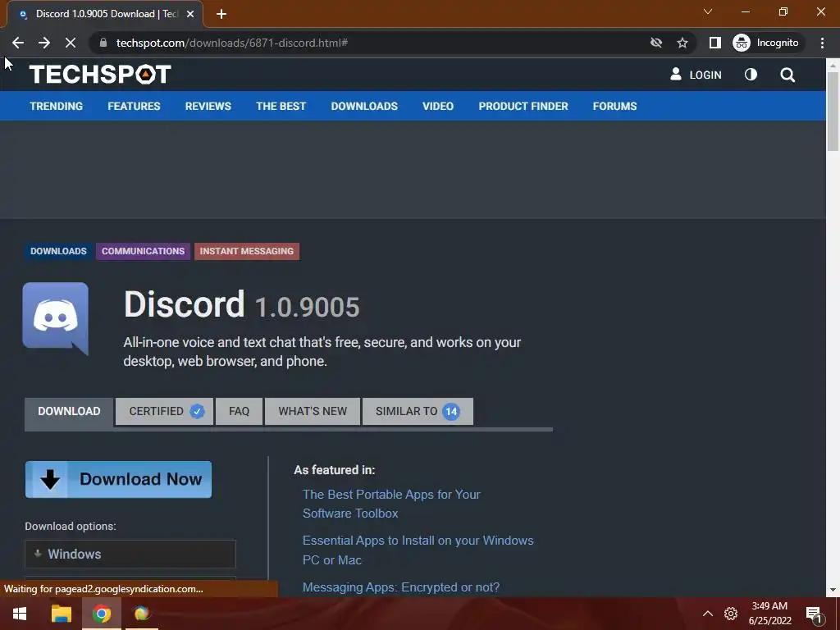The height and width of the screenshot is (630, 840).
Task: Click the Chrome taskbar icon
Action: [x=101, y=614]
